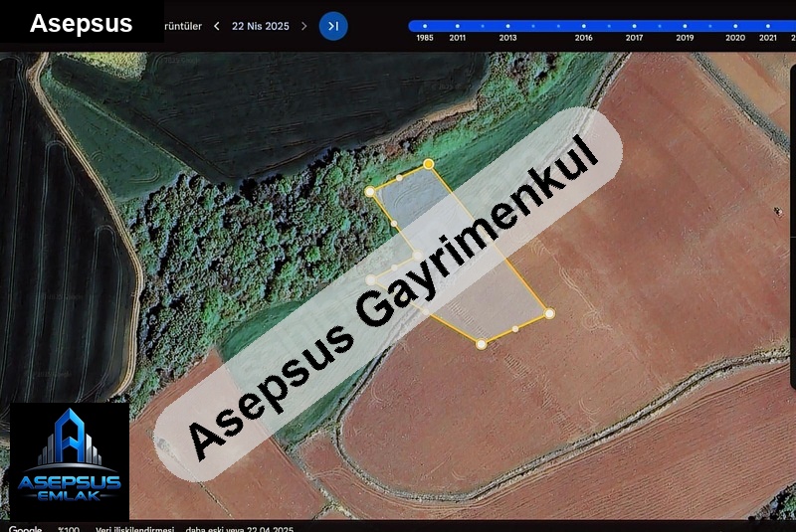Select the 2021 timeline marker

click(768, 27)
